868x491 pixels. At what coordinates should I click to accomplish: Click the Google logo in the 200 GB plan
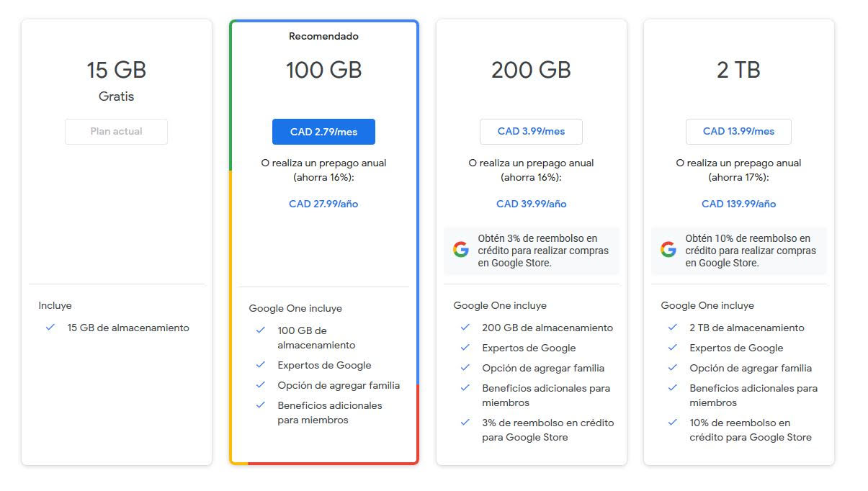pos(461,250)
